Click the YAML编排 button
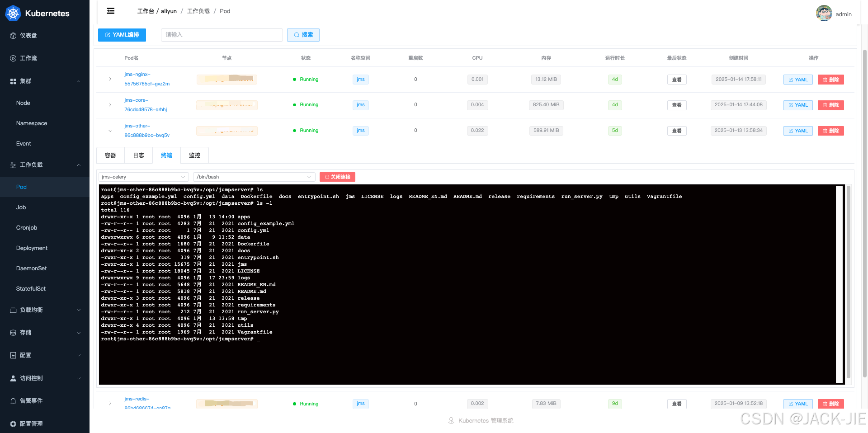868x433 pixels. tap(122, 35)
